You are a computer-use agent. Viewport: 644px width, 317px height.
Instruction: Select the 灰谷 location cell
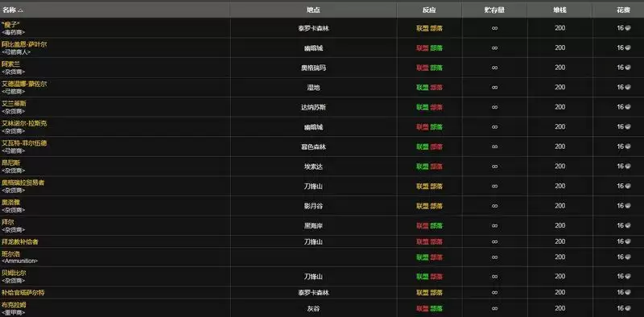tap(313, 308)
